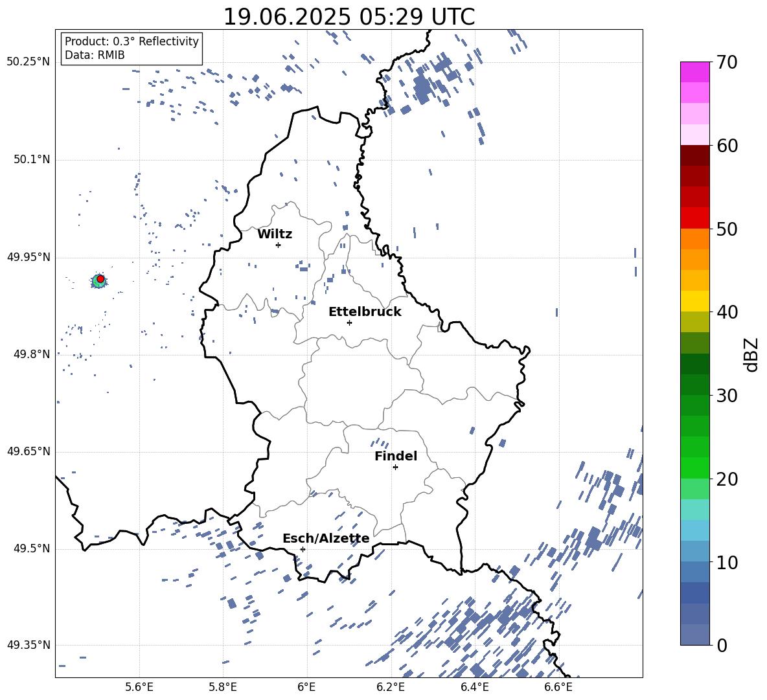Click the 6.6°E longitude label
The image size is (767, 700).
(558, 687)
